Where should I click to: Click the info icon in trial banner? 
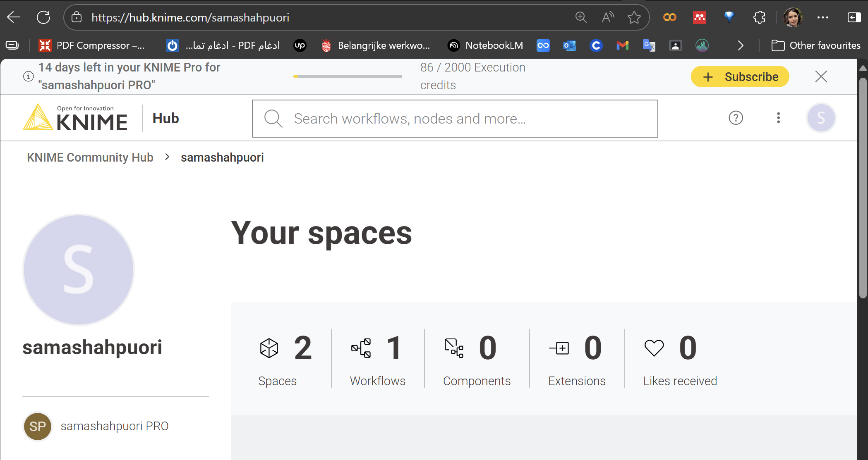[28, 76]
